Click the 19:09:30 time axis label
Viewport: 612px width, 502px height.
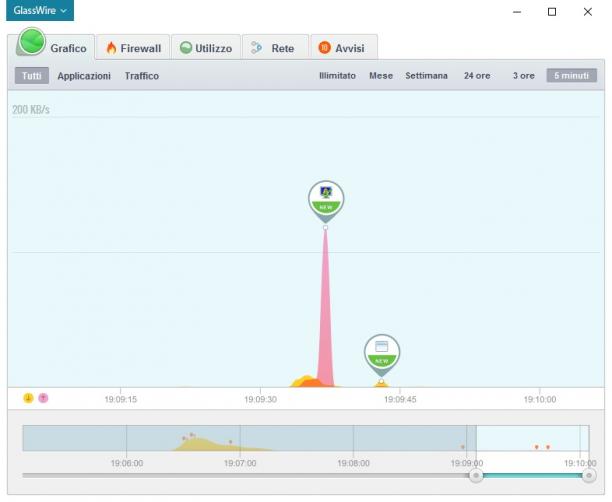[x=260, y=399]
